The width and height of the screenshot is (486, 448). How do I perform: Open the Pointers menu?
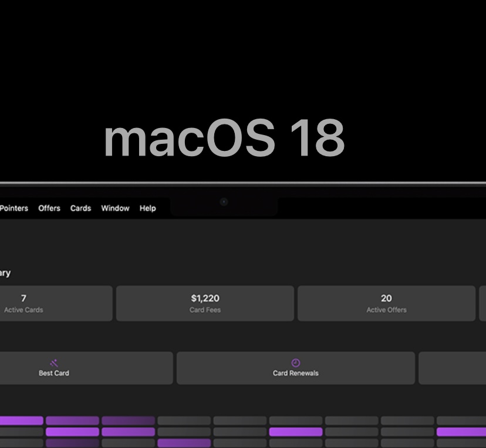(14, 208)
